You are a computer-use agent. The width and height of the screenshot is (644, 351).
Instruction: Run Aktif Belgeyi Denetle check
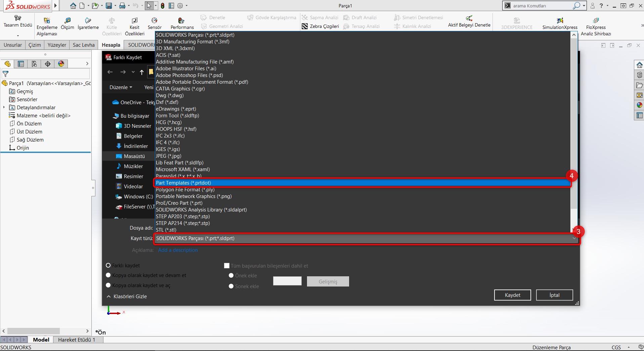pyautogui.click(x=469, y=22)
